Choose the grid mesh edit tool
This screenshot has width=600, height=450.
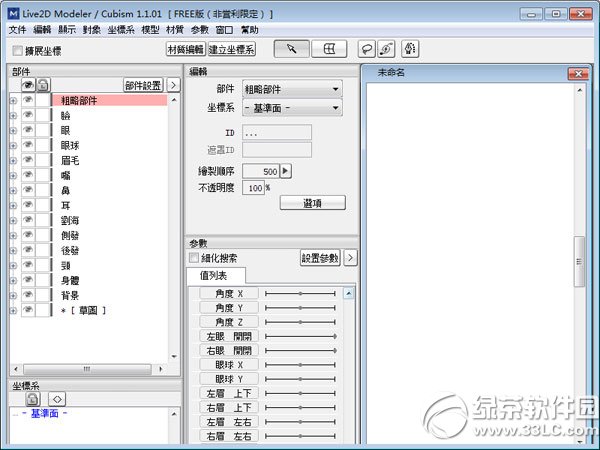329,49
